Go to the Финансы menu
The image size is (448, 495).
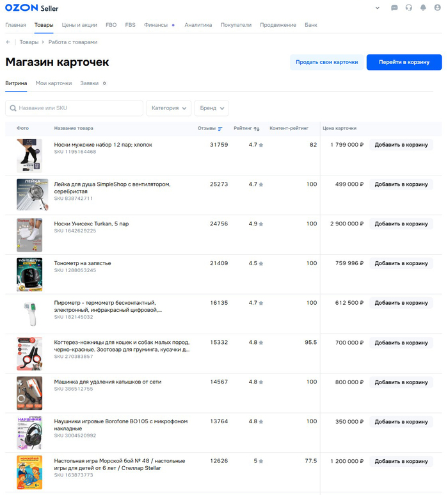[x=156, y=25]
